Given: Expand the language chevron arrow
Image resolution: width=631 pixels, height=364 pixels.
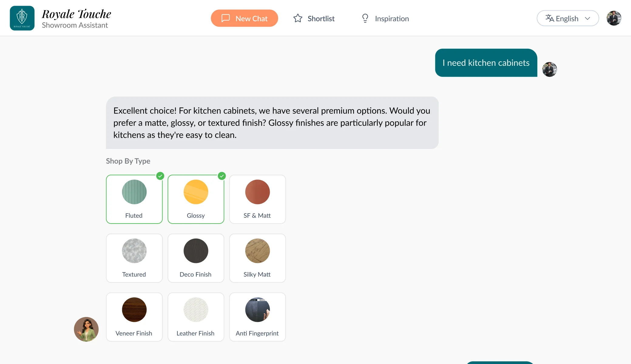Looking at the screenshot, I should 588,18.
